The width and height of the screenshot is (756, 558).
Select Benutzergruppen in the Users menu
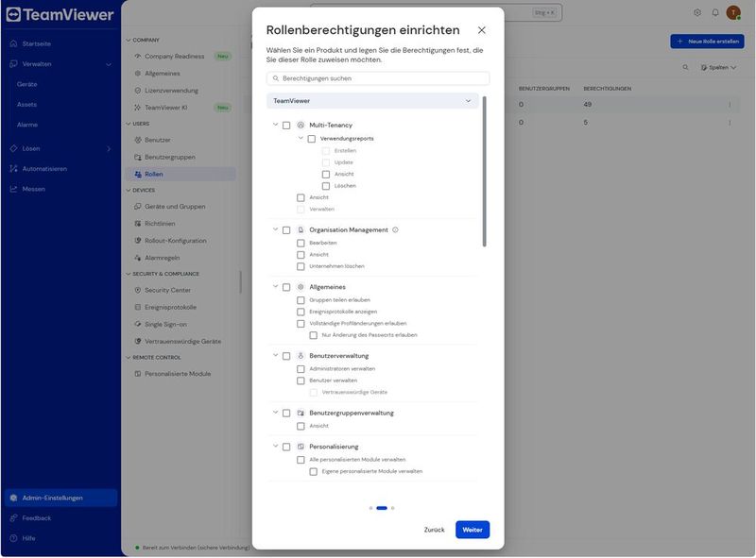[170, 157]
